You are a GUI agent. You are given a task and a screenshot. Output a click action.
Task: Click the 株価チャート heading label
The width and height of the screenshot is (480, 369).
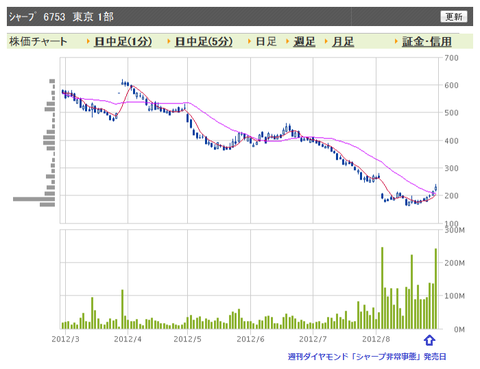coord(38,42)
